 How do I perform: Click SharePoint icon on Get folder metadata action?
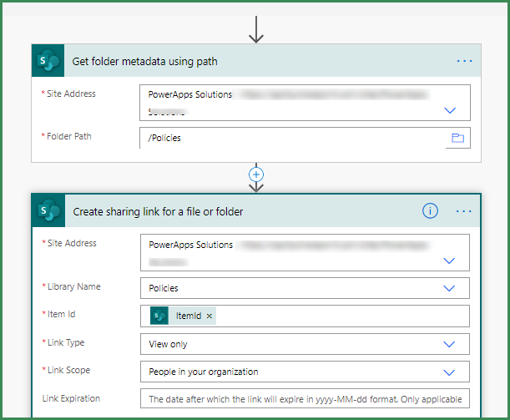(48, 61)
